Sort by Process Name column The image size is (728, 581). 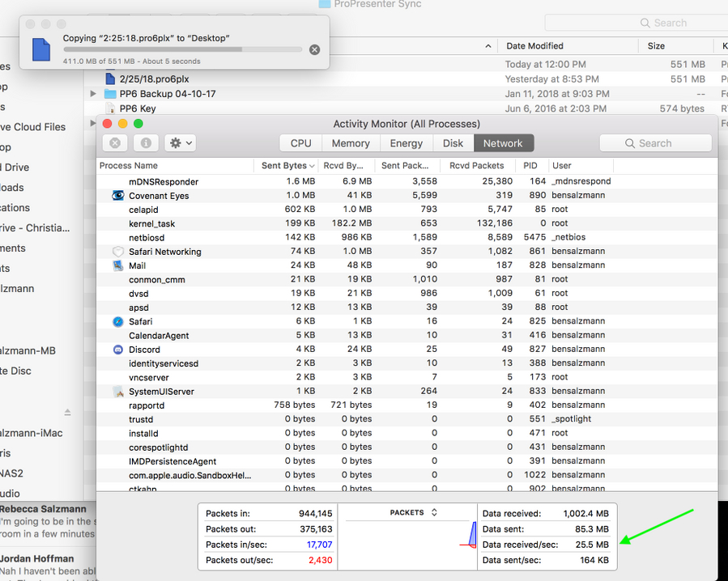(175, 166)
